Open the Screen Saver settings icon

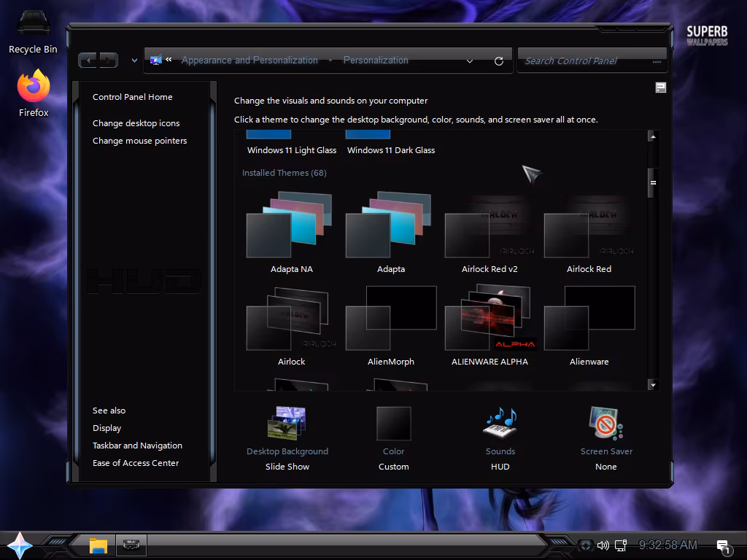tap(605, 424)
